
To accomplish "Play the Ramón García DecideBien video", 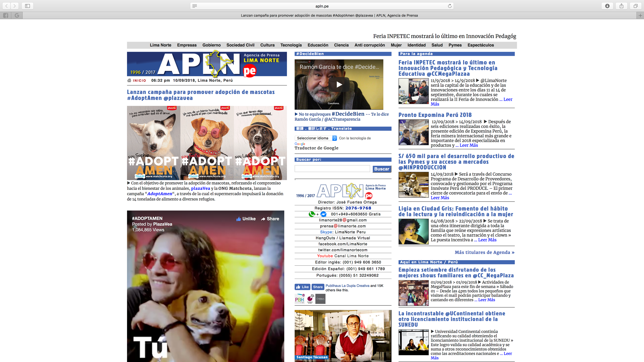I will (339, 84).
